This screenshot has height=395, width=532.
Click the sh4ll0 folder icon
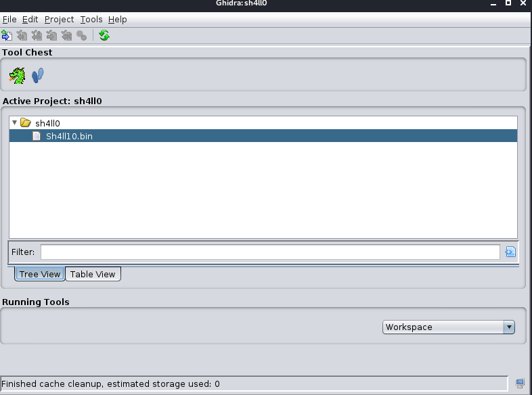tap(26, 122)
